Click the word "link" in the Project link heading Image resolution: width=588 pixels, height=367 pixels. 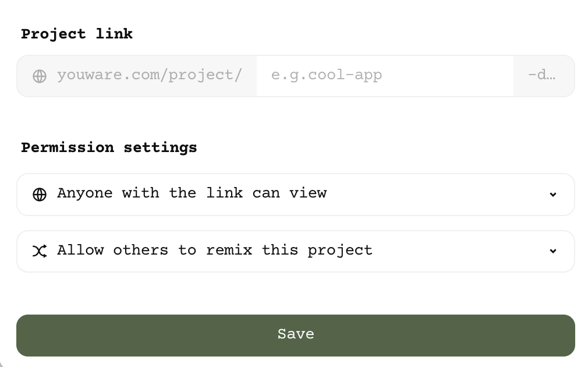[114, 34]
